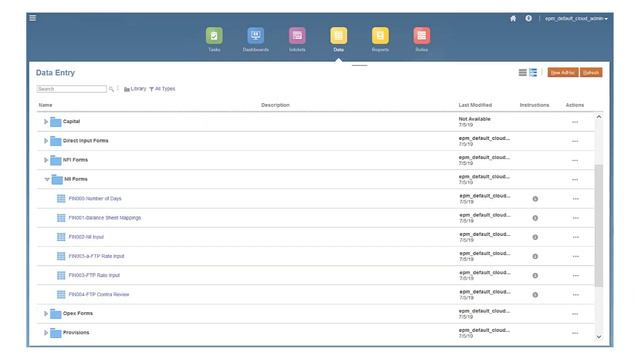The image size is (640, 360).
Task: View instructions for FIN003 FTP Rate Input
Action: pos(535,276)
